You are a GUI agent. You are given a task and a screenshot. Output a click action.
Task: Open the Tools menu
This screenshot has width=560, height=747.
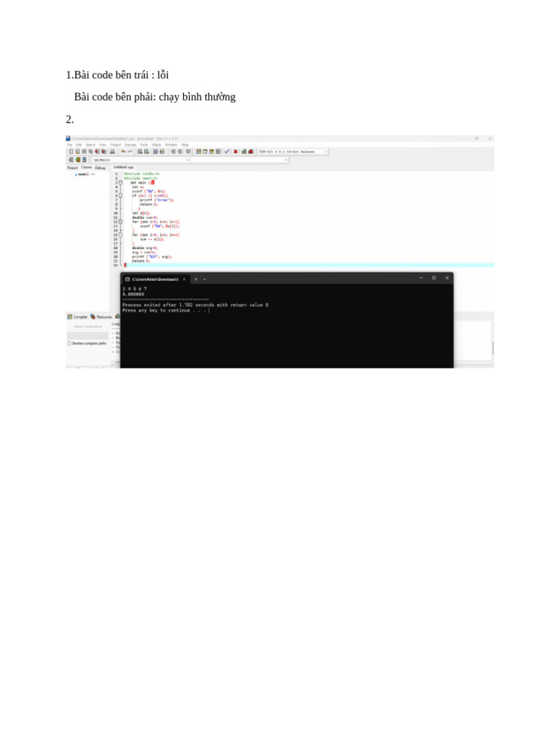coord(144,145)
